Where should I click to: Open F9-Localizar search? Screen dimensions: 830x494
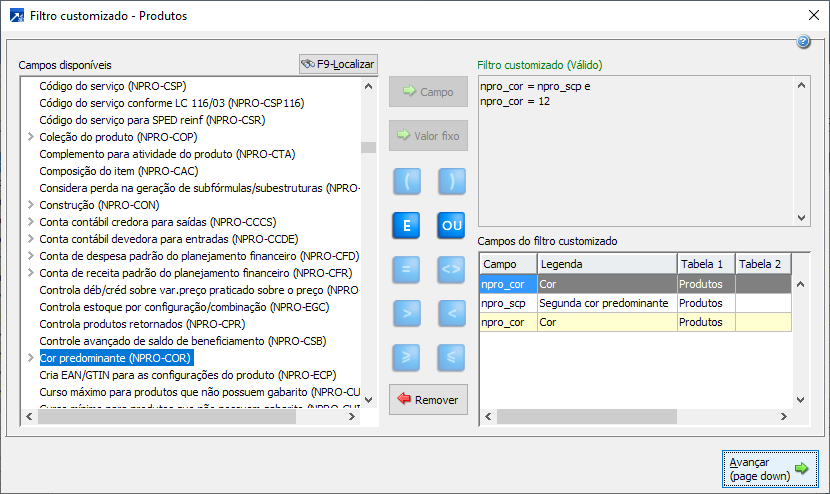click(338, 64)
